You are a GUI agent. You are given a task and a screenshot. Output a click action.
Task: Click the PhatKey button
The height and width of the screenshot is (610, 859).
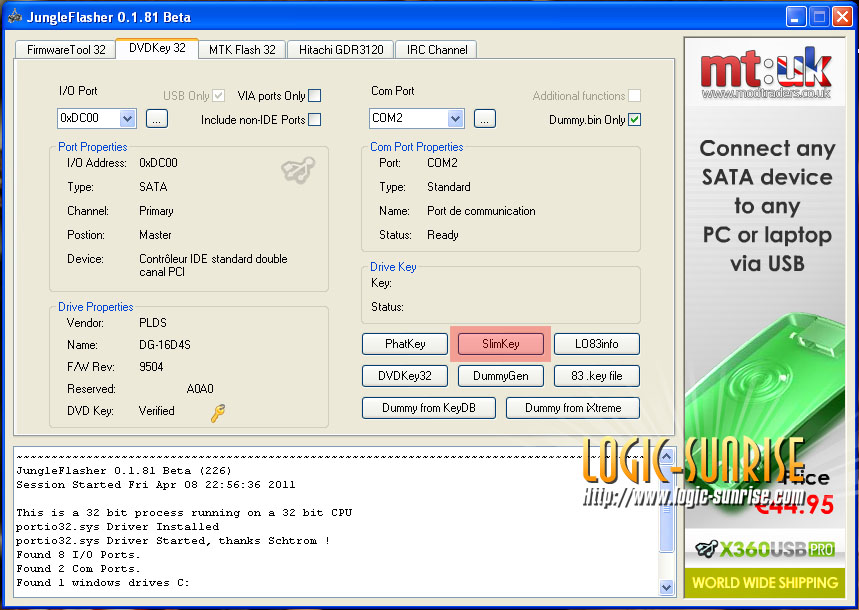(x=405, y=344)
